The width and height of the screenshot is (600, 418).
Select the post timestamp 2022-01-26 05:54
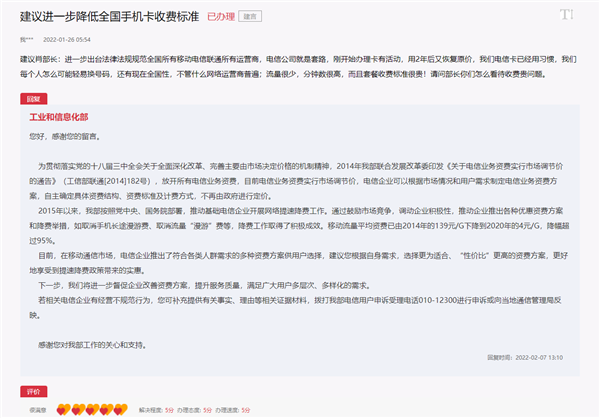67,39
